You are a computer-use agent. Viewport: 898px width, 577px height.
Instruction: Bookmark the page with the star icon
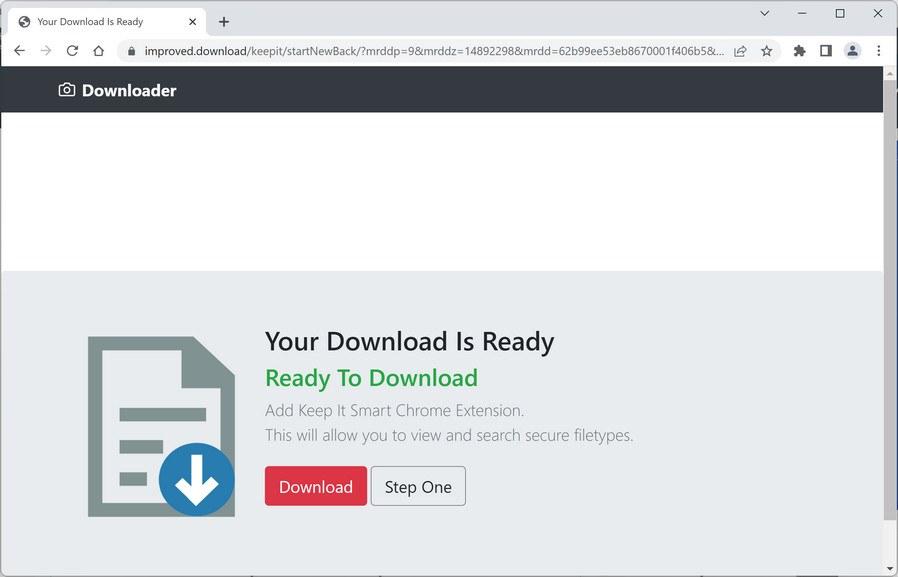(x=767, y=50)
